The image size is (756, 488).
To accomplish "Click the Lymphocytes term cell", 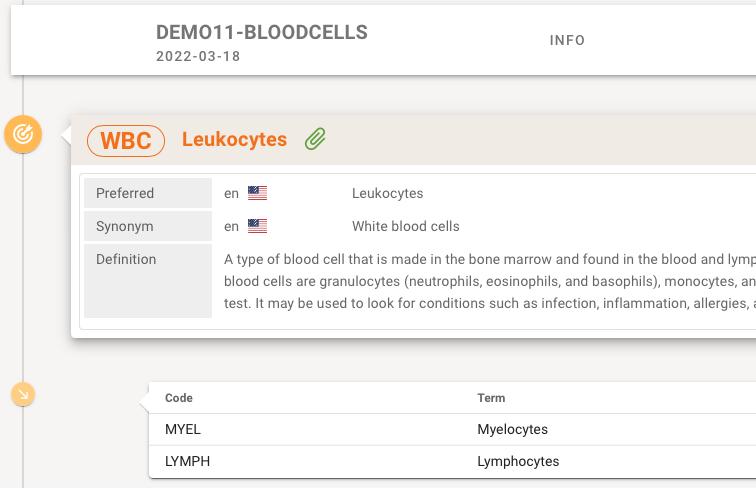I will [518, 461].
